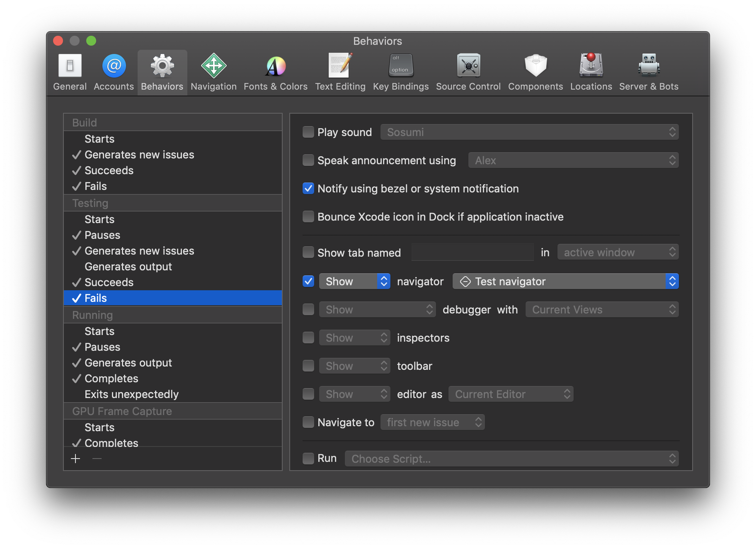Image resolution: width=756 pixels, height=549 pixels.
Task: Uncheck Notify using bezel or system notification
Action: point(308,189)
